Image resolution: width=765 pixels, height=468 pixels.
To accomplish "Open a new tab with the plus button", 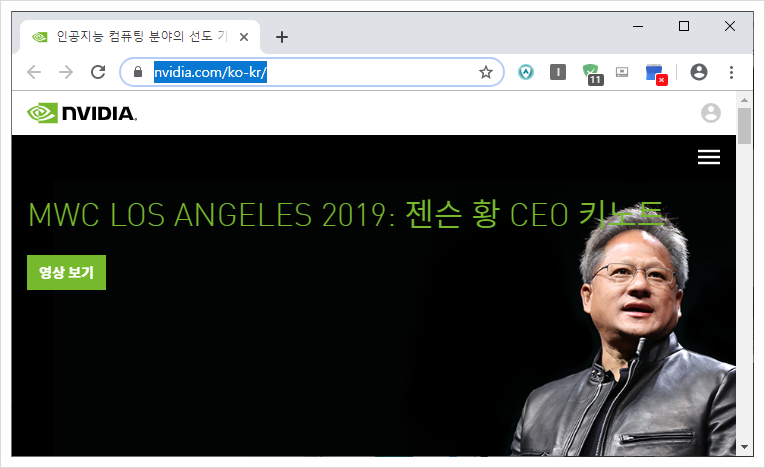I will coord(282,37).
